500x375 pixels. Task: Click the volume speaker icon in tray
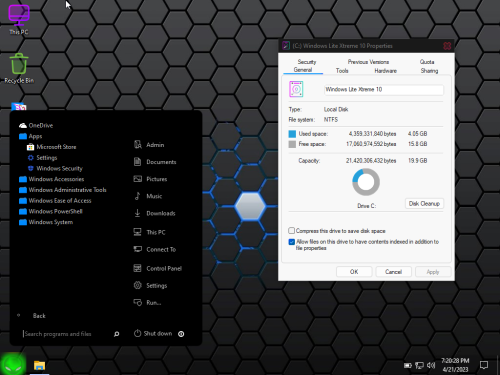pos(431,365)
